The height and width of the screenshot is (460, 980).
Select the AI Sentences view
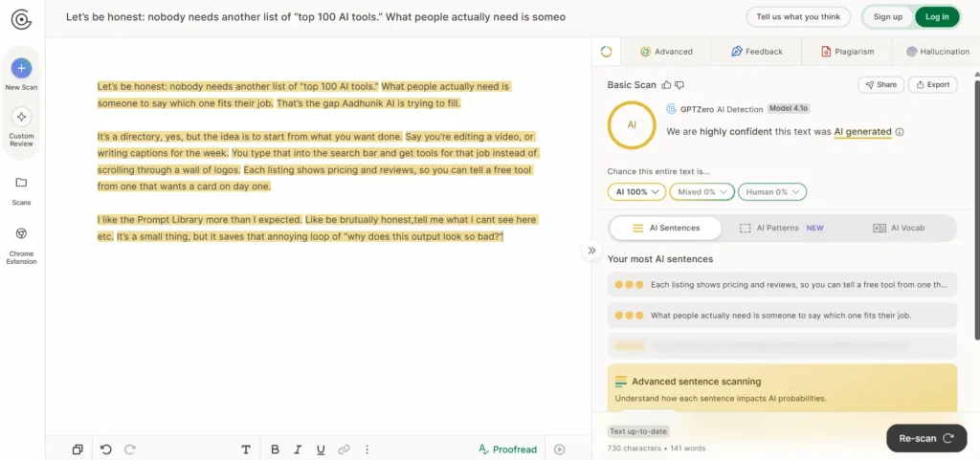click(666, 228)
